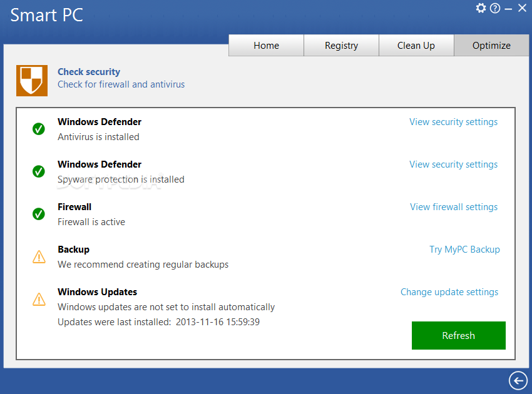Minimize the Smart PC window
Viewport: 532px width, 394px height.
(x=508, y=9)
